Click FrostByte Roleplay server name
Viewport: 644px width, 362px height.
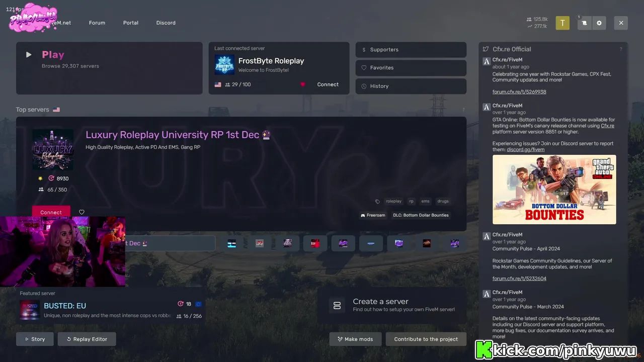pyautogui.click(x=271, y=61)
